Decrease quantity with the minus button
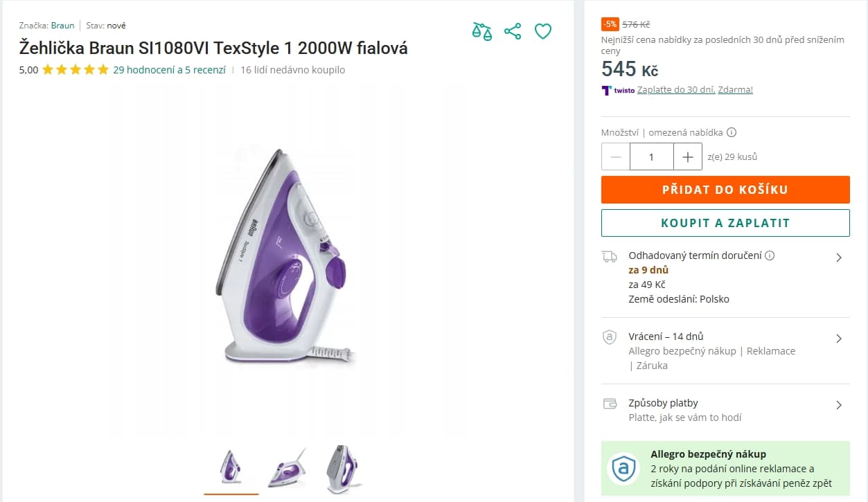Screen dimensions: 868x502 tap(616, 157)
